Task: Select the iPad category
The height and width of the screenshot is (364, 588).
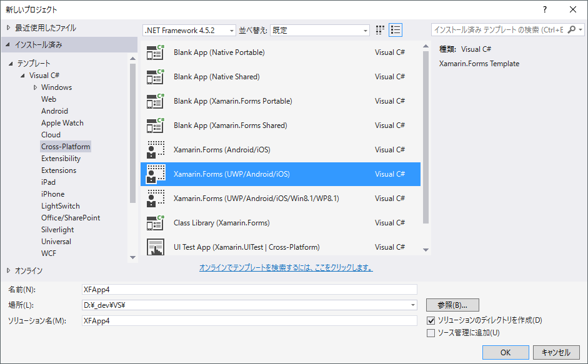Action: click(x=48, y=182)
